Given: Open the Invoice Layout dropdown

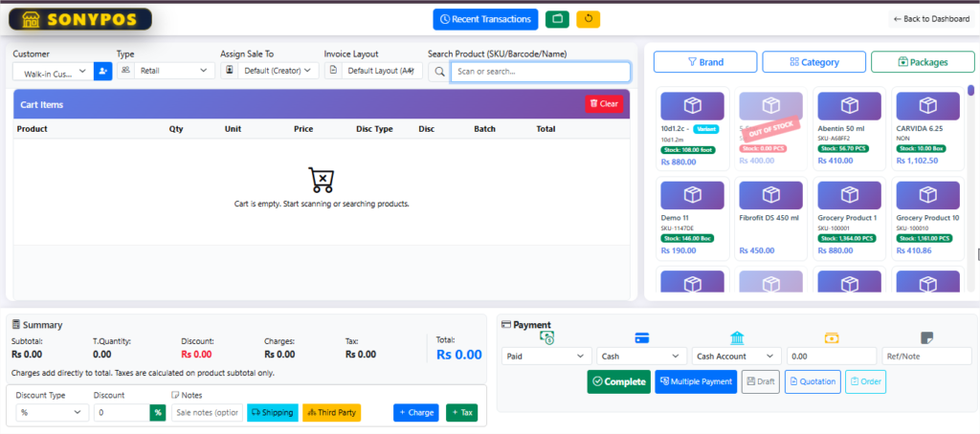Looking at the screenshot, I should 375,71.
